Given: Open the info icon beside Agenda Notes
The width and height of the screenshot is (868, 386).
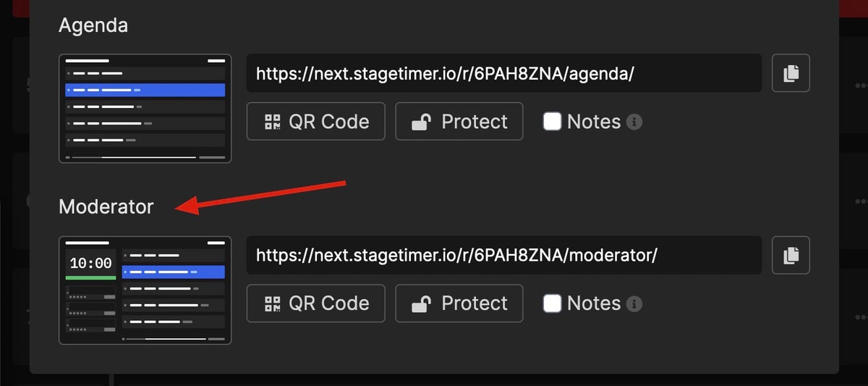Looking at the screenshot, I should coord(634,122).
